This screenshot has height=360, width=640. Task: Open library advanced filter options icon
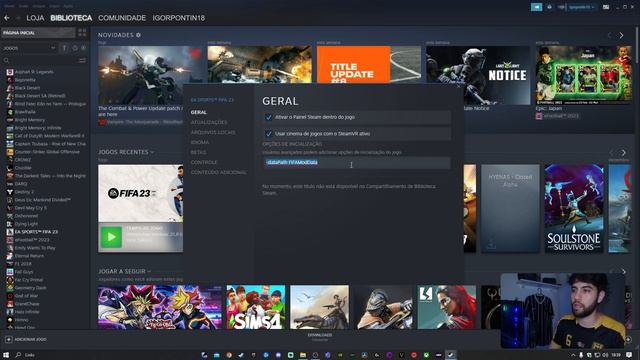[x=82, y=60]
